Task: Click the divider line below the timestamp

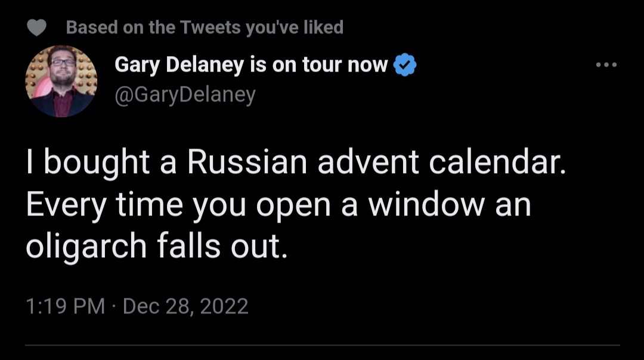Action: click(322, 345)
